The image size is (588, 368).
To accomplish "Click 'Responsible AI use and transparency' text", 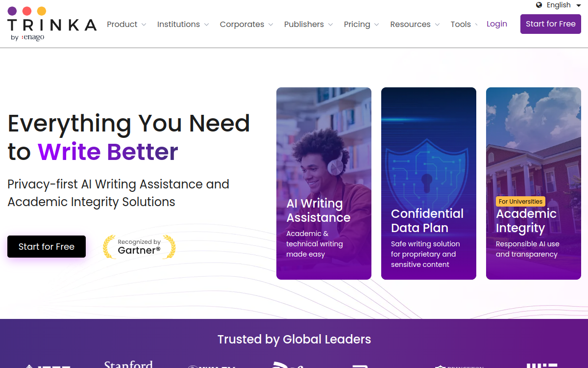I will 528,249.
